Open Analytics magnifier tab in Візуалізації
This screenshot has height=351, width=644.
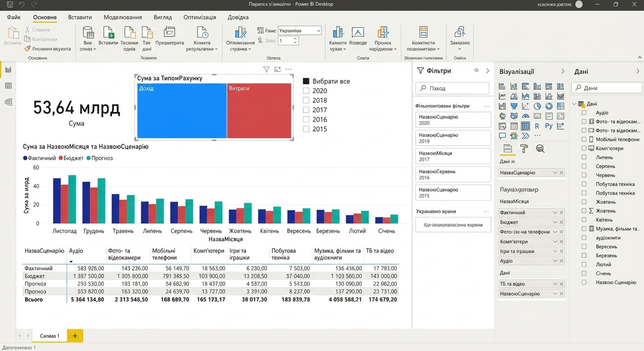tap(540, 149)
